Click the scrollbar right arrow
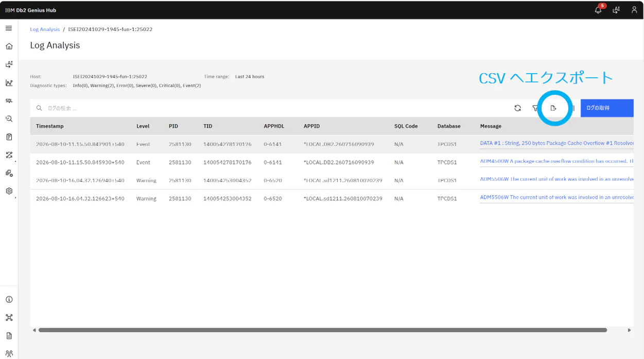644x359 pixels. pos(630,330)
